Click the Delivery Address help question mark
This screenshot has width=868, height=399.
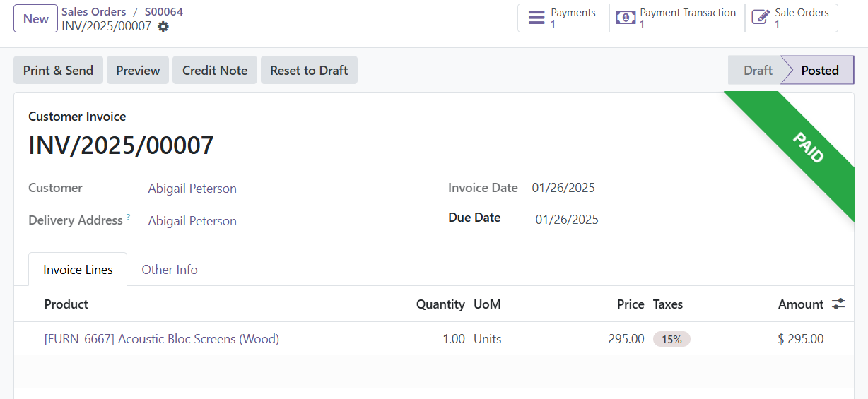pos(128,218)
